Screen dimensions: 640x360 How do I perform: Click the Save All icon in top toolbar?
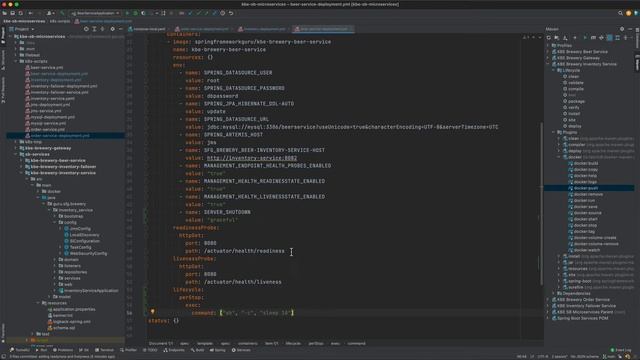coord(12,13)
